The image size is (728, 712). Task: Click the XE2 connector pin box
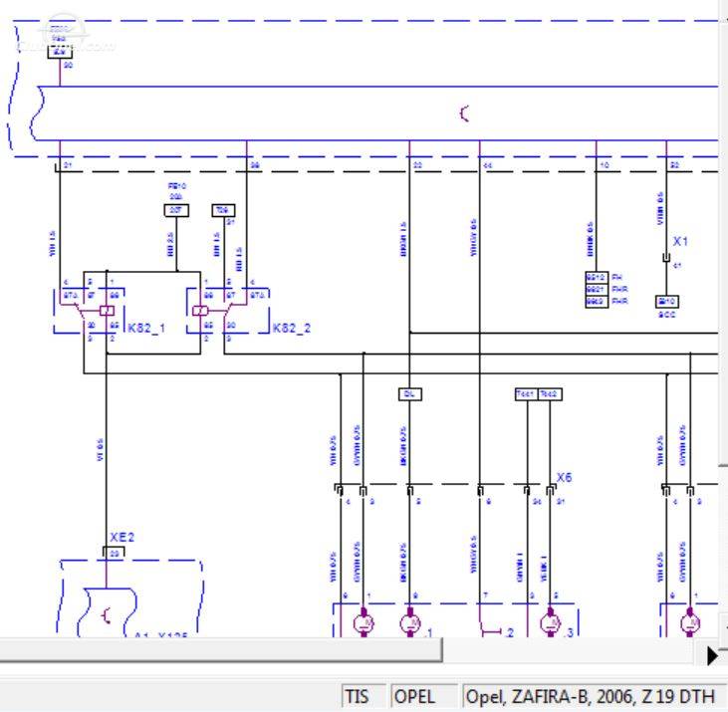tap(114, 554)
